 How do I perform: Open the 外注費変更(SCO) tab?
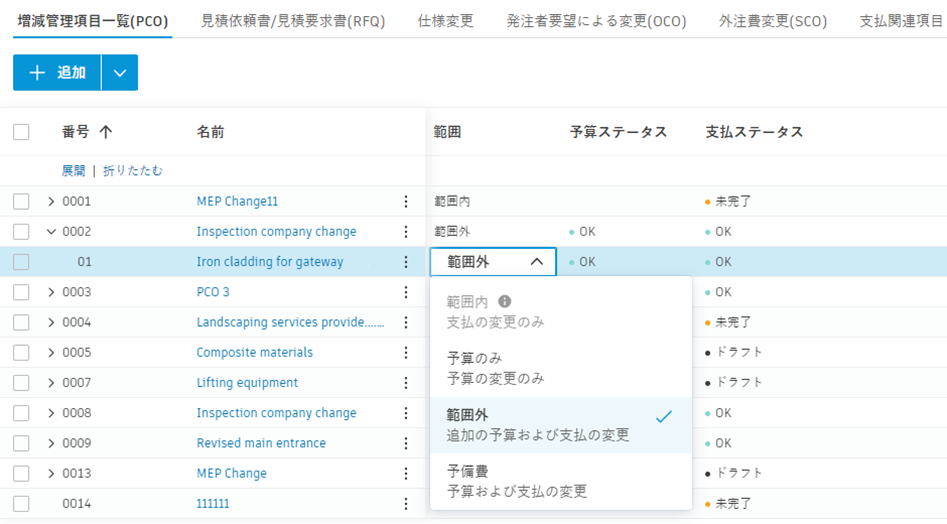pyautogui.click(x=773, y=21)
